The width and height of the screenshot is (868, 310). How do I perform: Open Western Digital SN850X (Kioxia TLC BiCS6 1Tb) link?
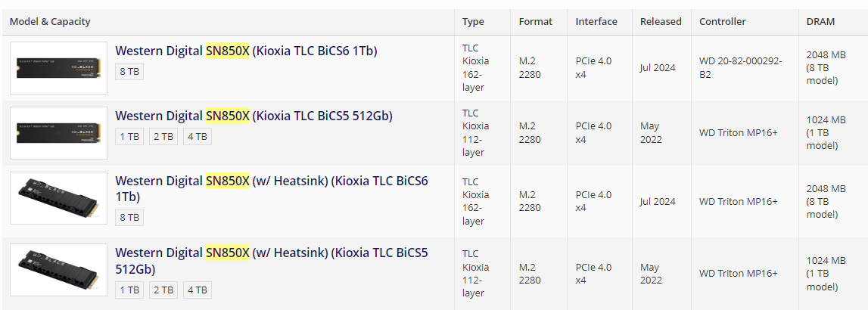(247, 51)
